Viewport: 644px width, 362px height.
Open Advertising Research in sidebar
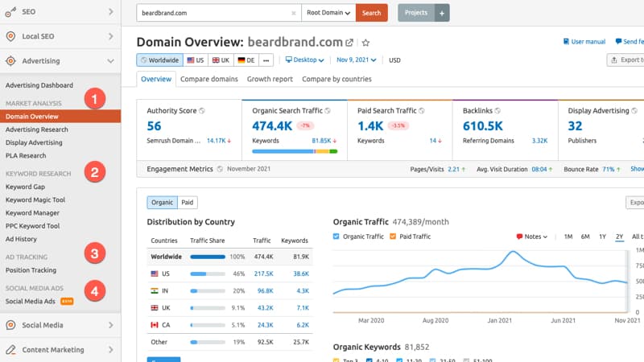point(37,130)
